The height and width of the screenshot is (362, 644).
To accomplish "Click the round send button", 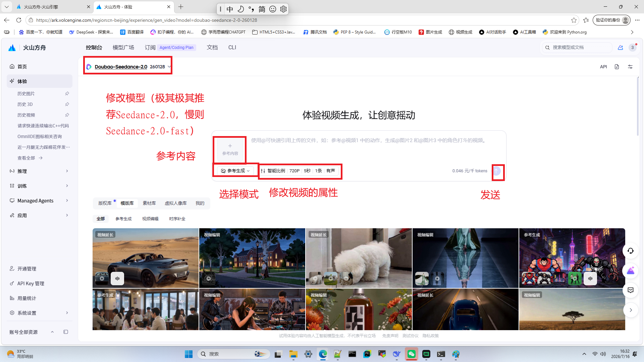I will 497,171.
